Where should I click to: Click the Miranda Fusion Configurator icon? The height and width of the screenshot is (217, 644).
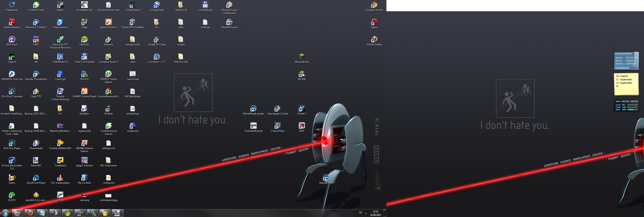[229, 8]
